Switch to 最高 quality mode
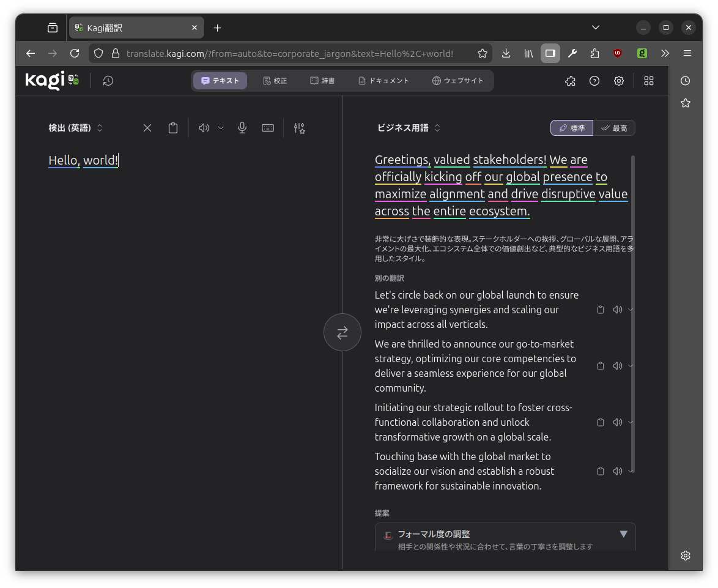The width and height of the screenshot is (718, 588). tap(614, 128)
